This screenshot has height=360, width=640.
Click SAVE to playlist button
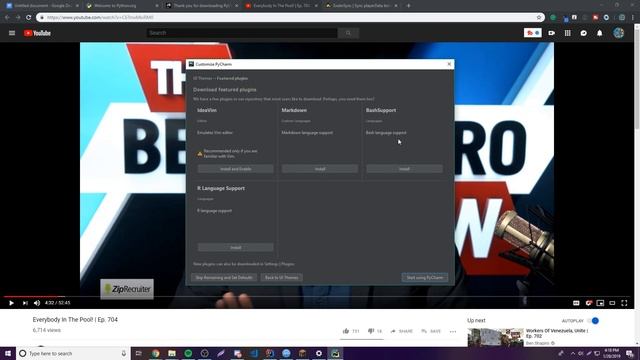click(x=431, y=331)
